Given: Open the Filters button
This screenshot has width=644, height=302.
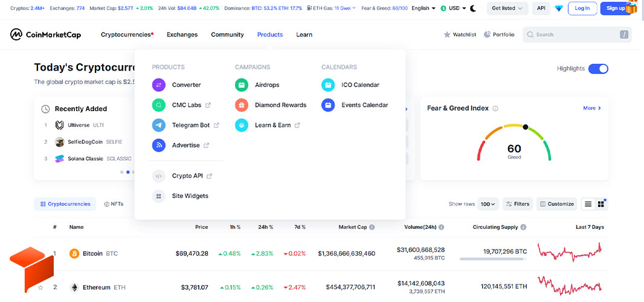Looking at the screenshot, I should 518,204.
